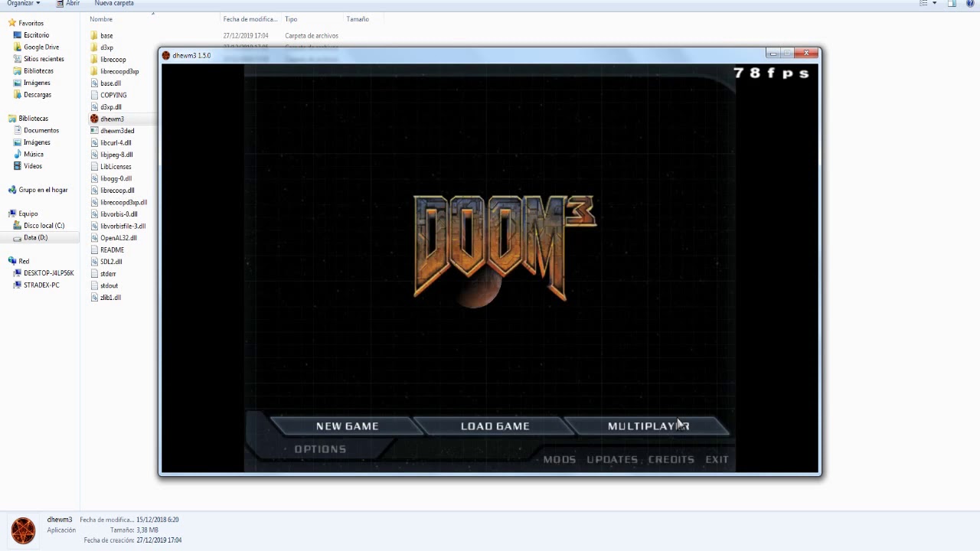The image size is (980, 551).
Task: Open the LOAD GAME menu
Action: [x=495, y=426]
